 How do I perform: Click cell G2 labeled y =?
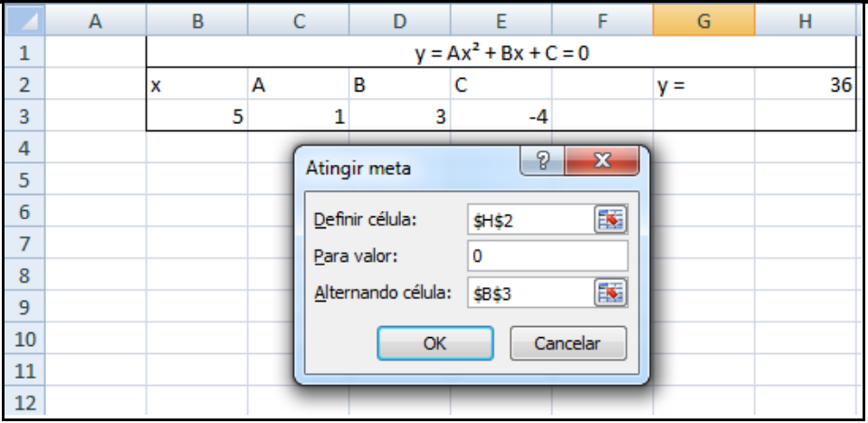point(703,86)
